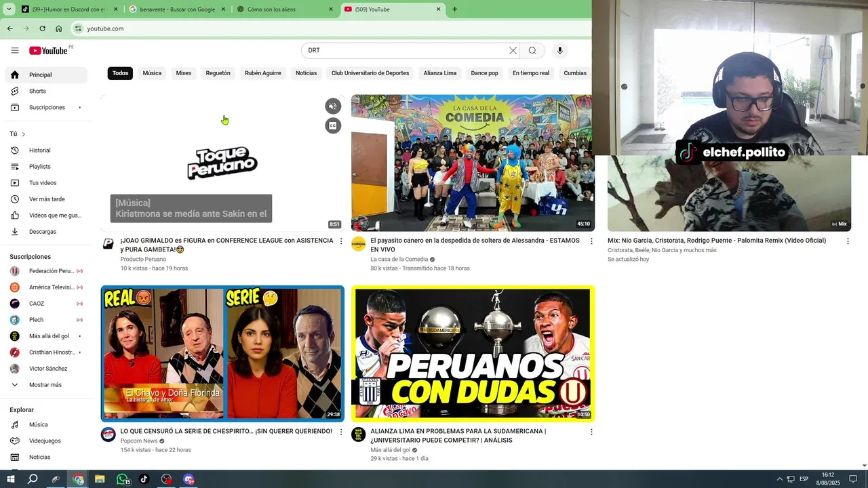Open Más allá del gol subscription
This screenshot has width=868, height=488.
click(x=46, y=336)
